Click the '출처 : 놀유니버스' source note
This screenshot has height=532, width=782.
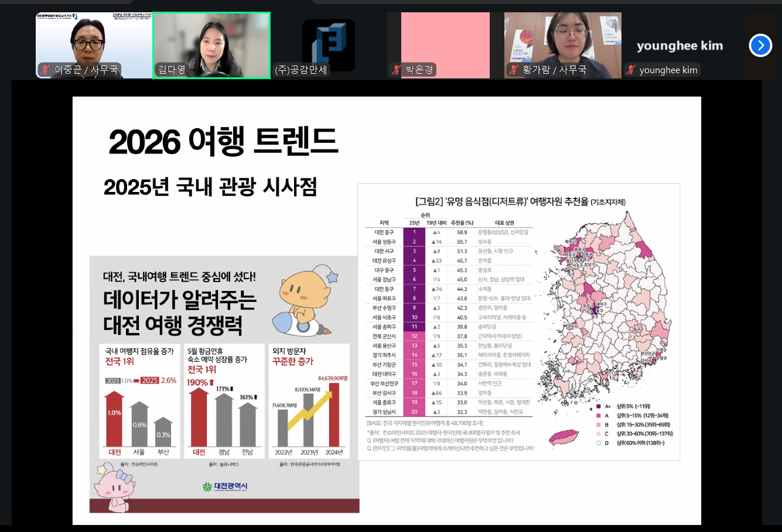[224, 465]
